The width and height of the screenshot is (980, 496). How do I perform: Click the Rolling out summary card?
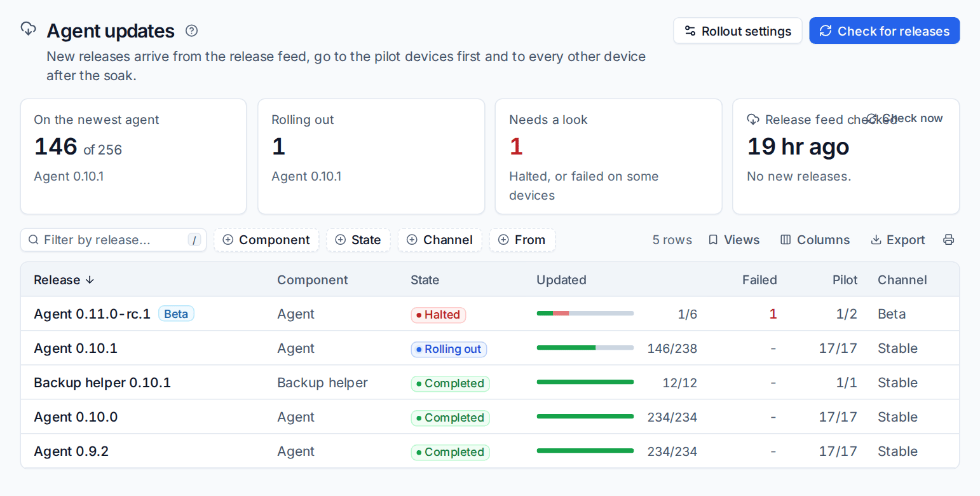(371, 156)
